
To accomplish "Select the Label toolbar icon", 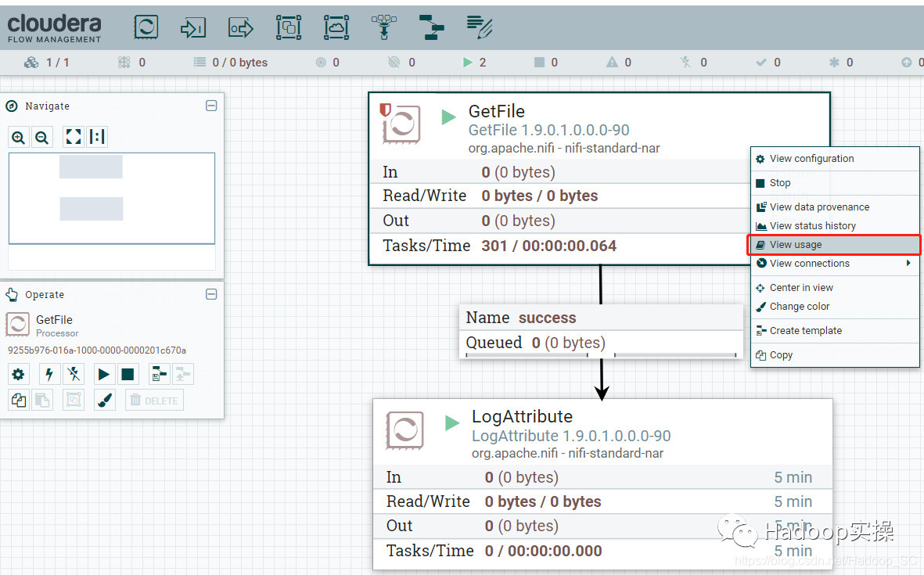I will (x=479, y=27).
